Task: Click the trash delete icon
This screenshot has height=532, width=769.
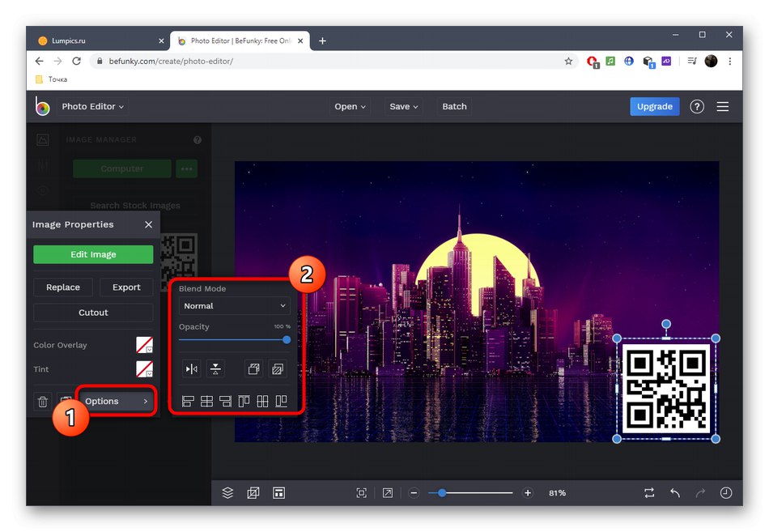Action: 42,402
